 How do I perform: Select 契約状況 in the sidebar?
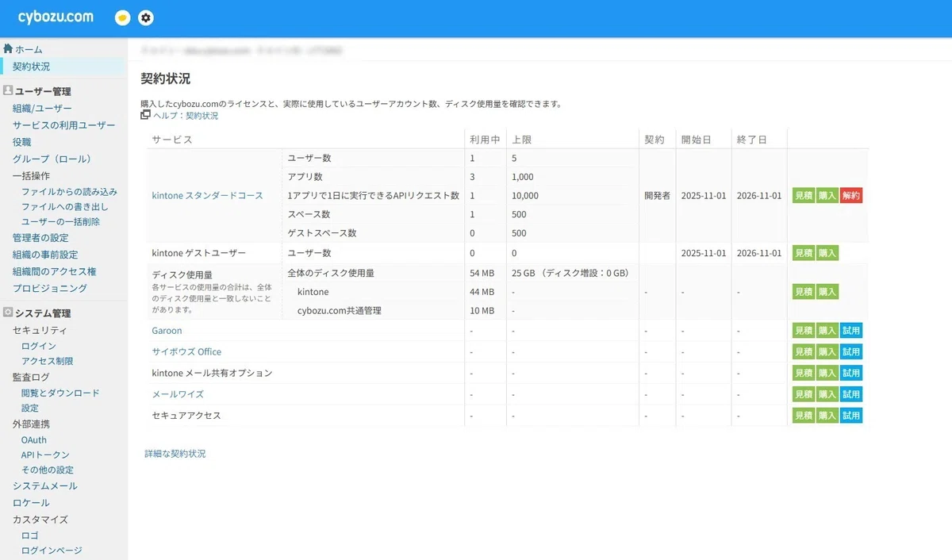coord(31,67)
